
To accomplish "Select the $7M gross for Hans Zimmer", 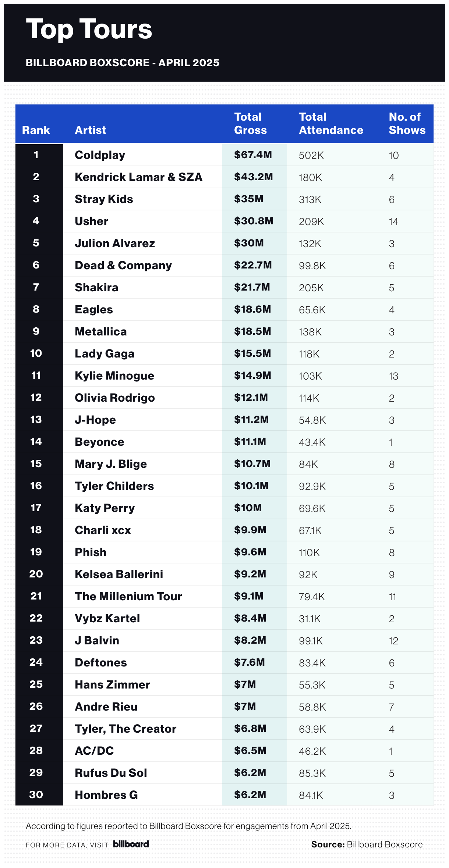I will (245, 684).
